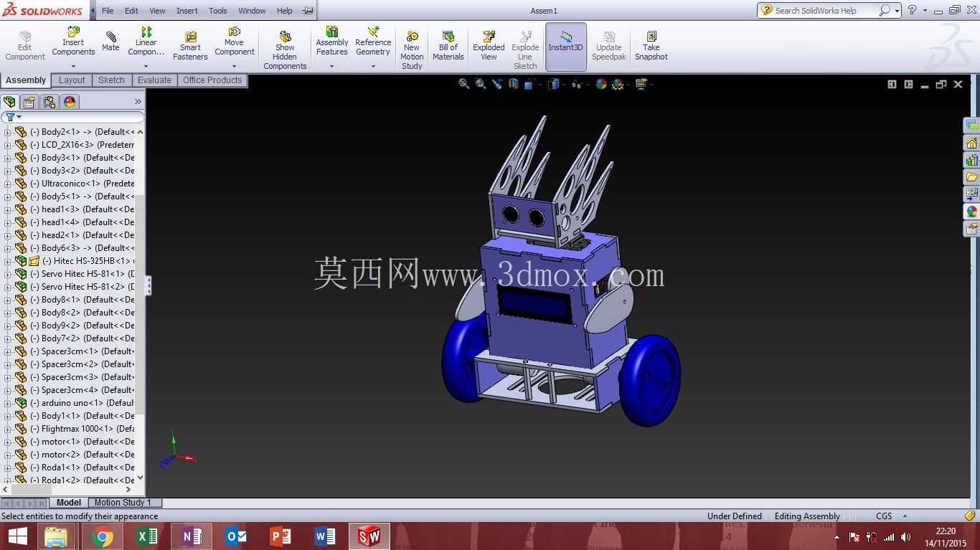
Task: Open Appearances tab in task pane
Action: pos(971,212)
